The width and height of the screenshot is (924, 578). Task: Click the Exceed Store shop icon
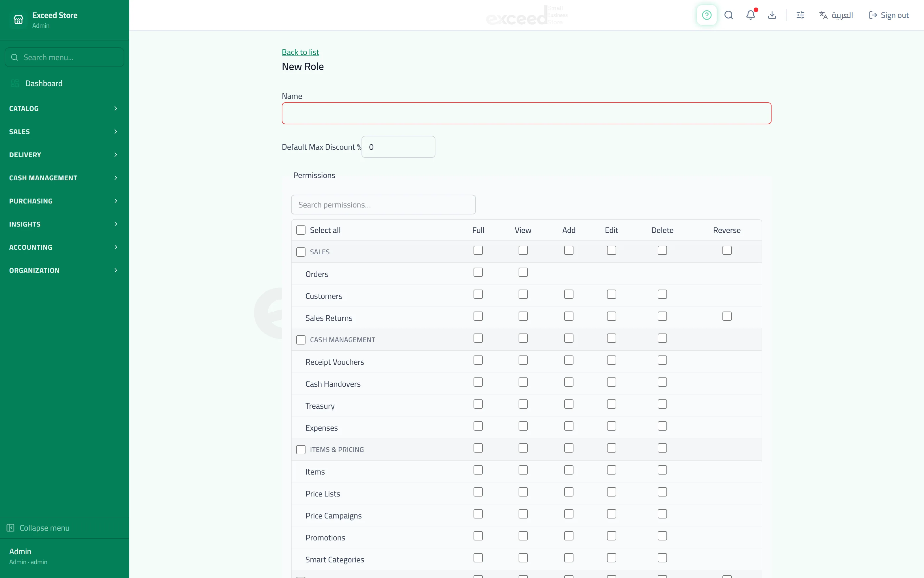pos(18,19)
